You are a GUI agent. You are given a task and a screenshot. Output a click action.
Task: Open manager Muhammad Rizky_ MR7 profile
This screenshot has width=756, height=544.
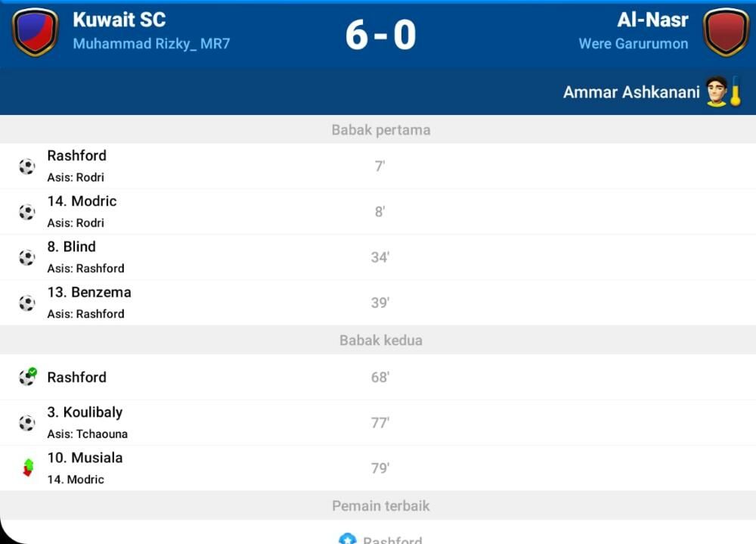pos(151,44)
